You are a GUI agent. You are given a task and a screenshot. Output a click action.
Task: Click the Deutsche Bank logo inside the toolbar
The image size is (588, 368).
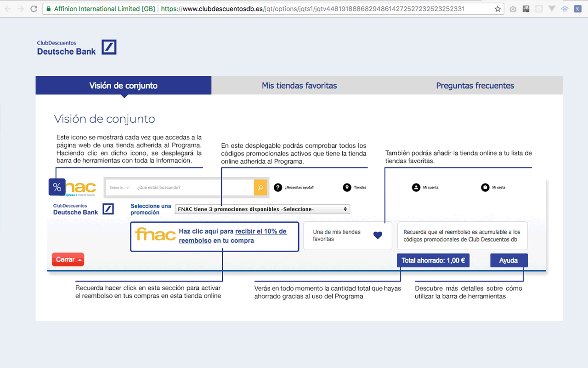[83, 209]
